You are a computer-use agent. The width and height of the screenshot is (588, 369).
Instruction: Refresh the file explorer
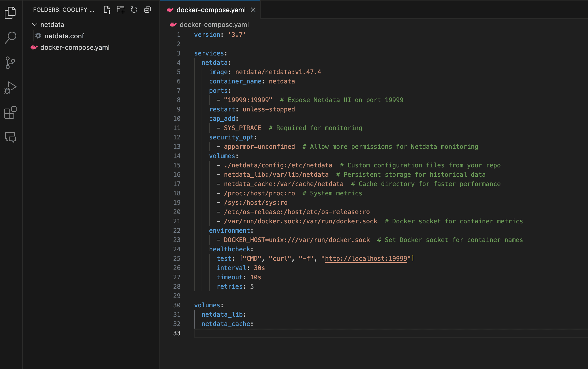pyautogui.click(x=134, y=10)
